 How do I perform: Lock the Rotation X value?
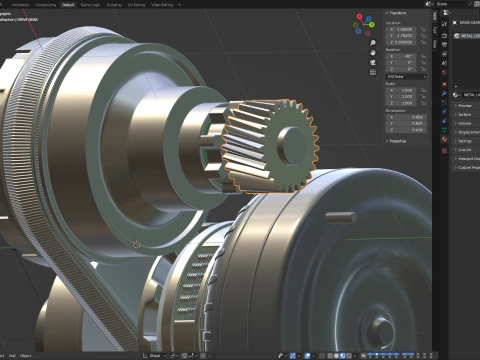coord(423,56)
